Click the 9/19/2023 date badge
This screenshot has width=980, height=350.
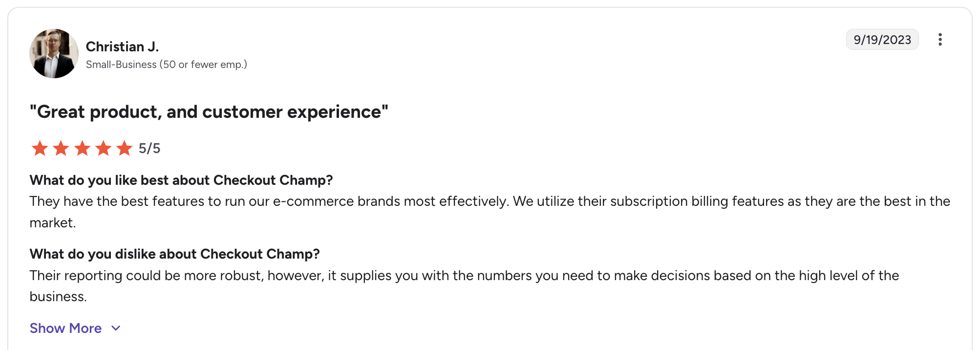882,40
